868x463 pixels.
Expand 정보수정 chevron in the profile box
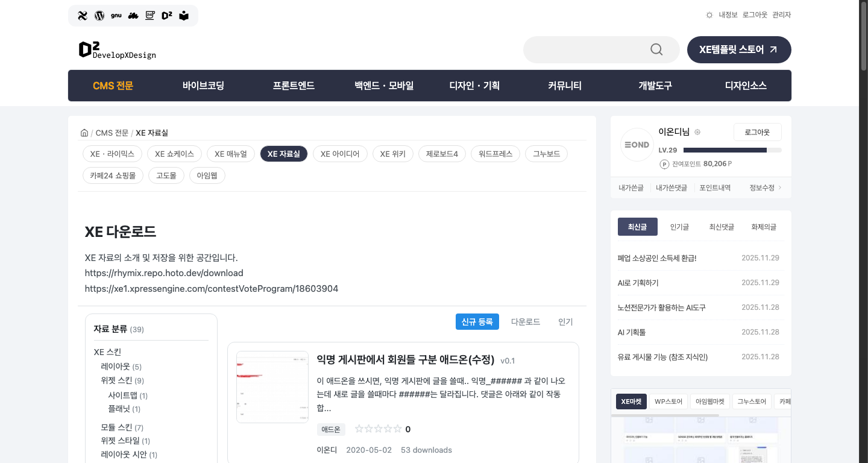780,187
